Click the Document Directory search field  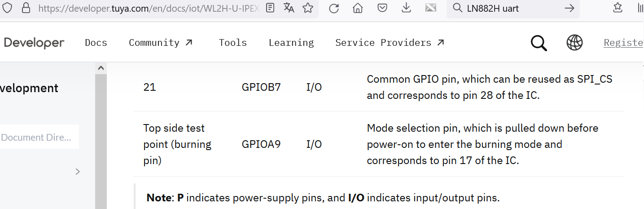coord(39,137)
